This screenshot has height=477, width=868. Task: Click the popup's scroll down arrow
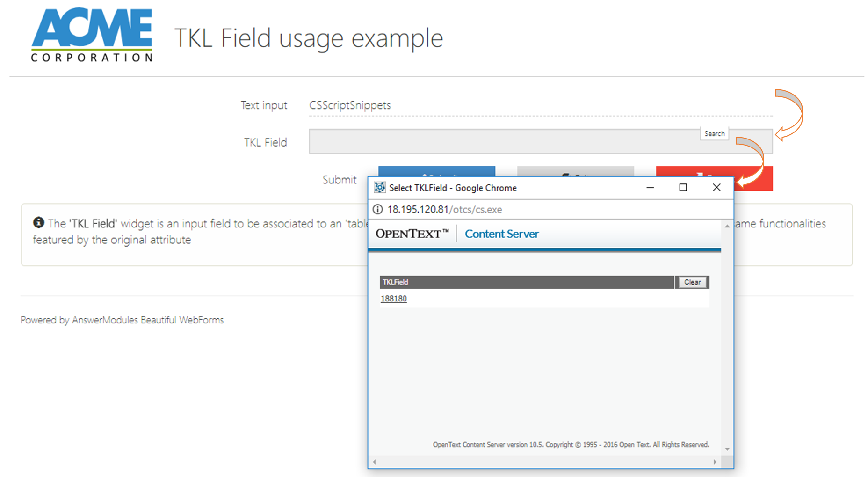point(727,449)
